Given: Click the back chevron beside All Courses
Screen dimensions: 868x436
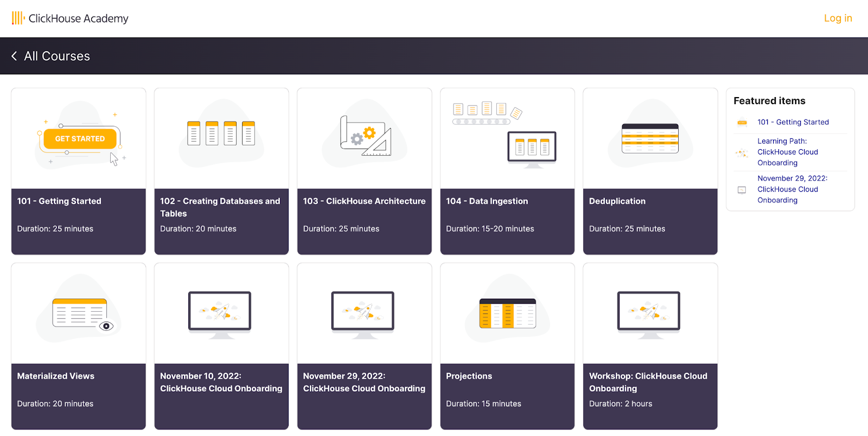Looking at the screenshot, I should point(14,56).
